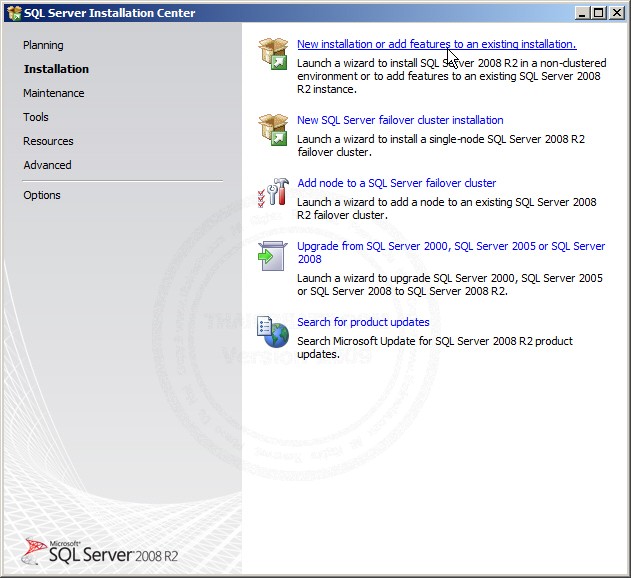Switch to the Advanced section
Viewport: 631px width, 578px height.
pos(47,165)
